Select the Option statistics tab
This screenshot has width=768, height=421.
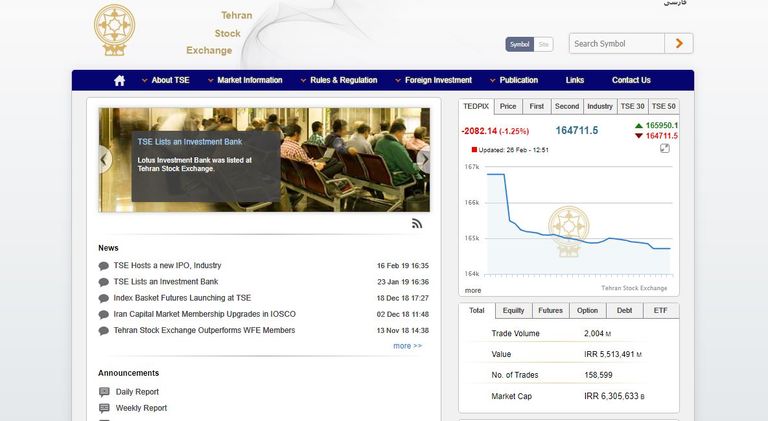click(587, 310)
